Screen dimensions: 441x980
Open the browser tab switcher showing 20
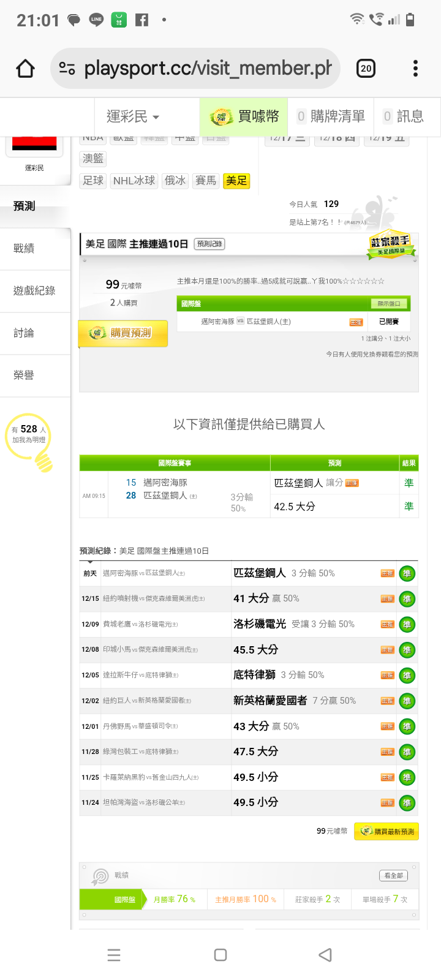click(366, 69)
